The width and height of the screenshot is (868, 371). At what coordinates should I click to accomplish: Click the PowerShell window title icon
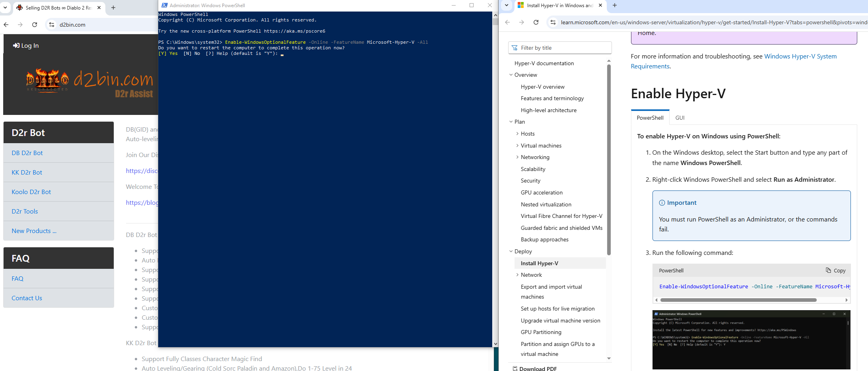click(164, 5)
